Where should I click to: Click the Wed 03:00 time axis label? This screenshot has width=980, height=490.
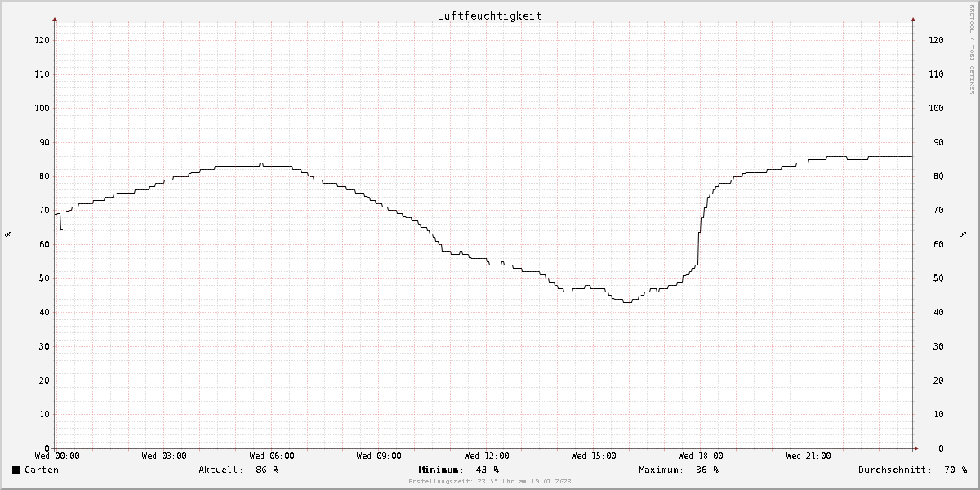coord(164,456)
